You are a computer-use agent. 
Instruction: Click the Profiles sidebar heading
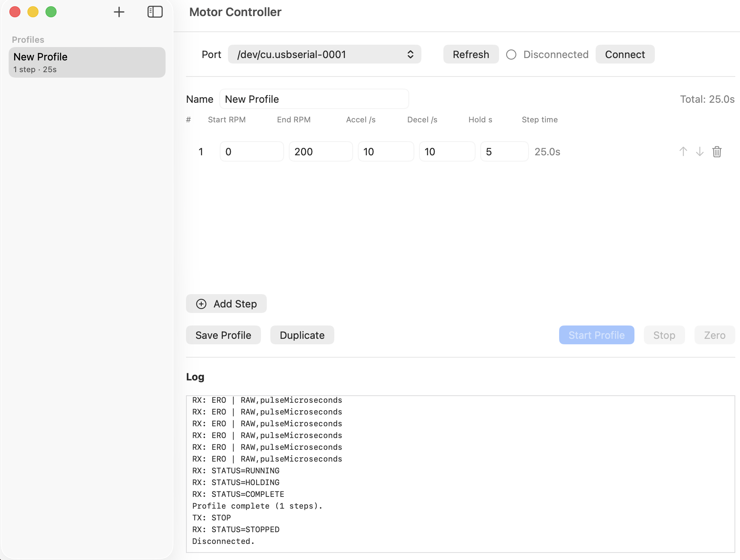tap(28, 40)
